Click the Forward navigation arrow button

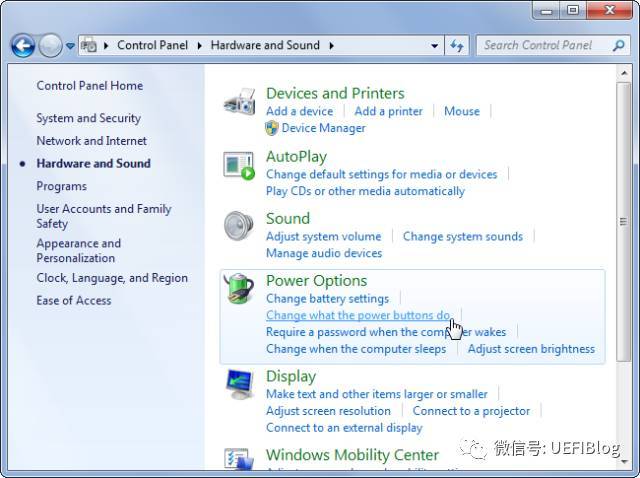(50, 45)
